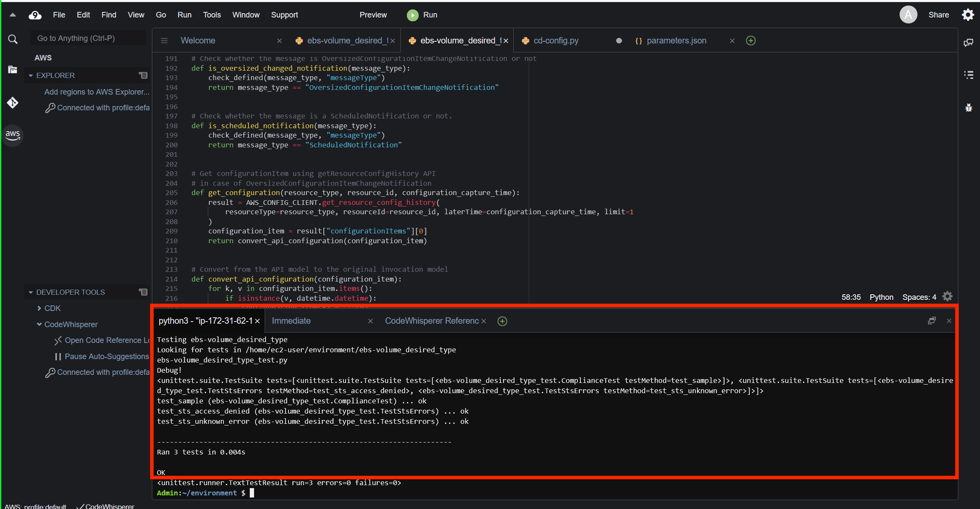The width and height of the screenshot is (980, 509).
Task: Click Preview in the top toolbar
Action: point(373,14)
